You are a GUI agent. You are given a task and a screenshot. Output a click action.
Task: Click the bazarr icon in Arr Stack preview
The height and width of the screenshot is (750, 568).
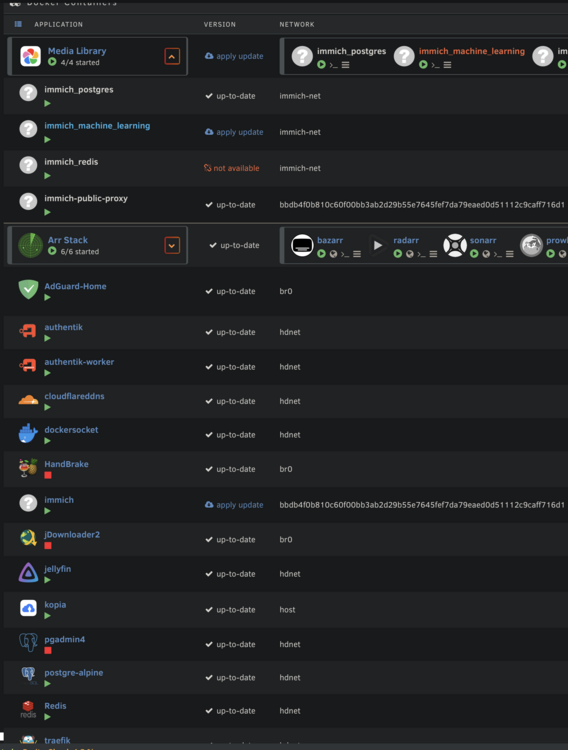[x=302, y=245]
